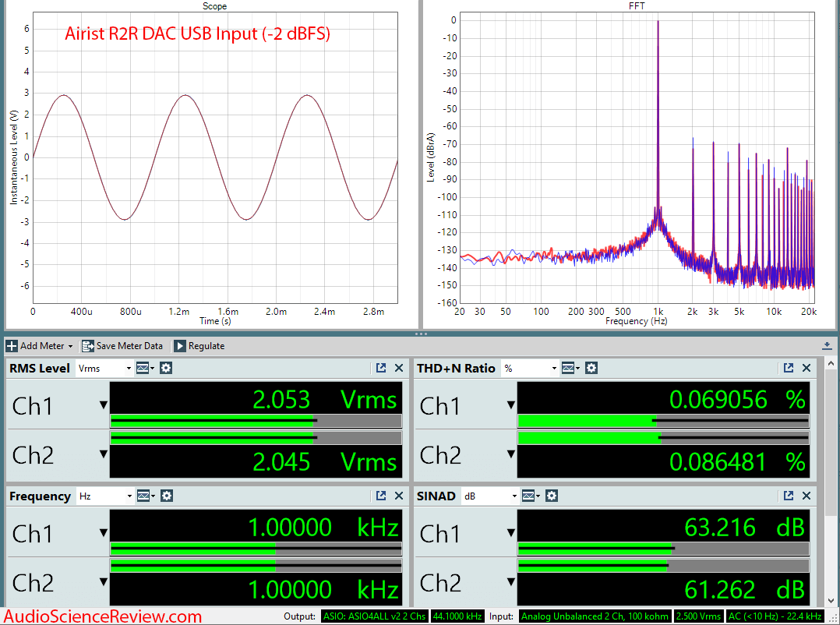The width and height of the screenshot is (840, 625).
Task: Expand RMS Level Ch1 channel arrow
Action: [x=104, y=405]
